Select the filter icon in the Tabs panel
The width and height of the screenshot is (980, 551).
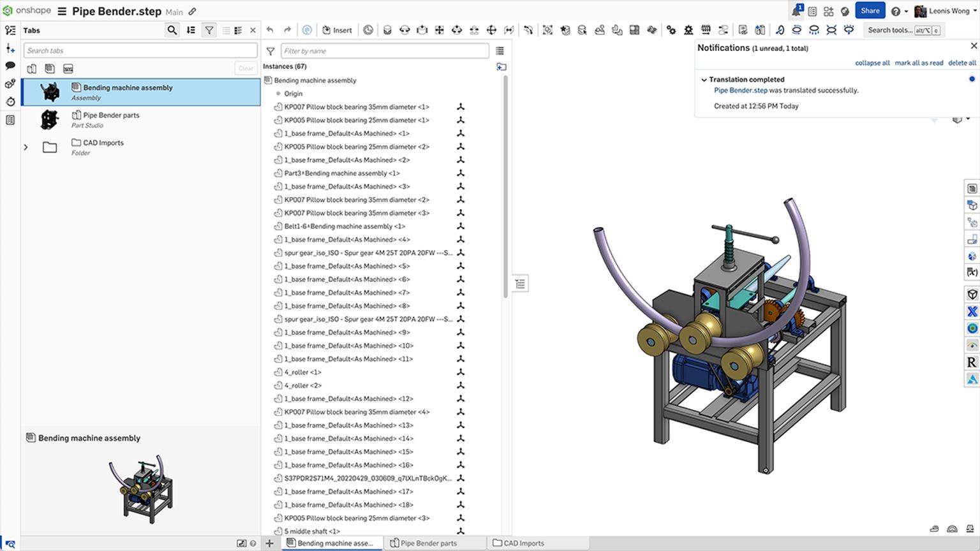pos(209,29)
